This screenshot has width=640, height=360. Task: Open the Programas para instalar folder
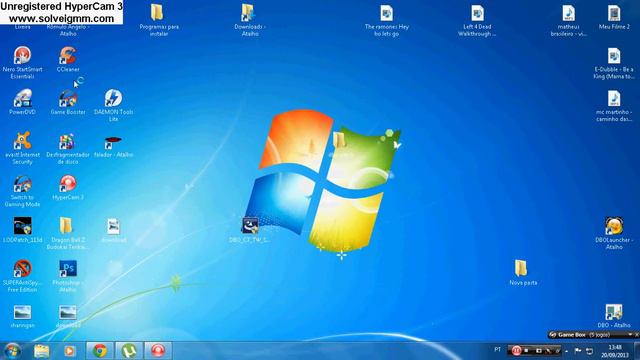pos(159,20)
